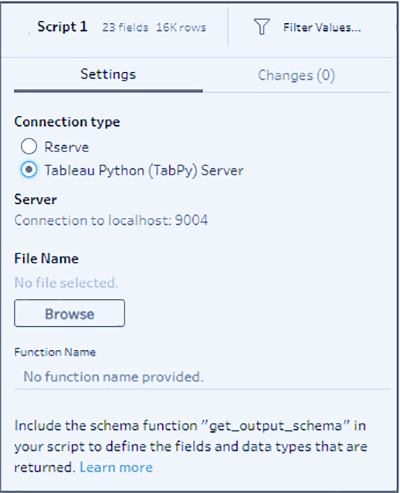400x493 pixels.
Task: Open the Learn more link
Action: [x=116, y=467]
